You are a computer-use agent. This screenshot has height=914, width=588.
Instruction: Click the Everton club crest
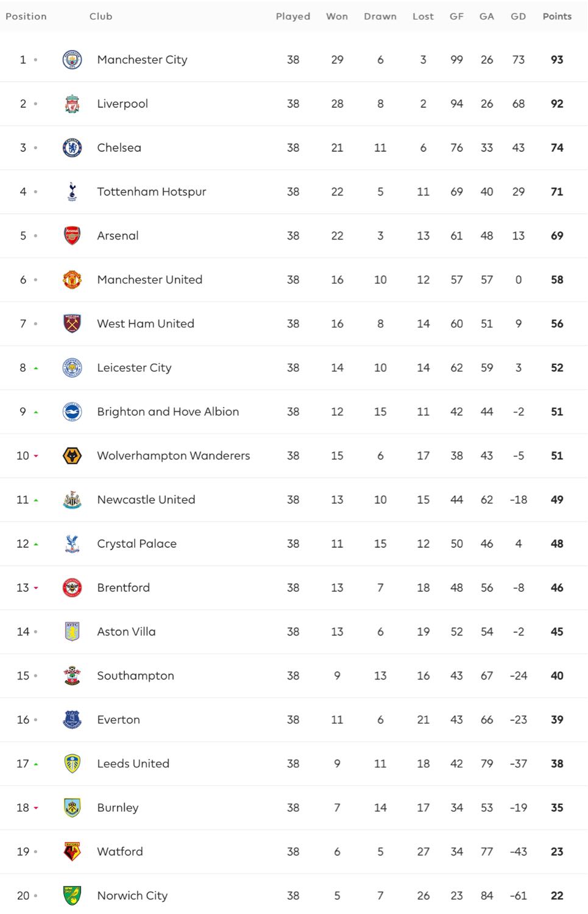(x=72, y=720)
